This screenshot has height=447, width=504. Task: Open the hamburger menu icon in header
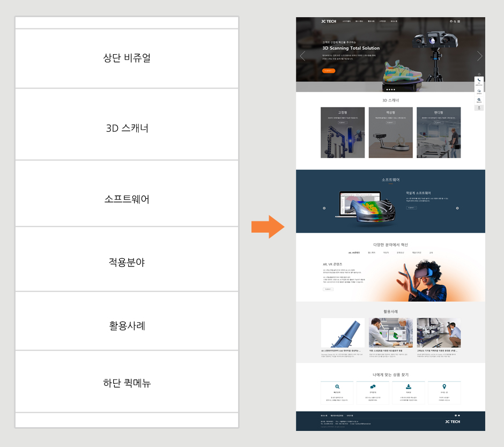pos(459,21)
